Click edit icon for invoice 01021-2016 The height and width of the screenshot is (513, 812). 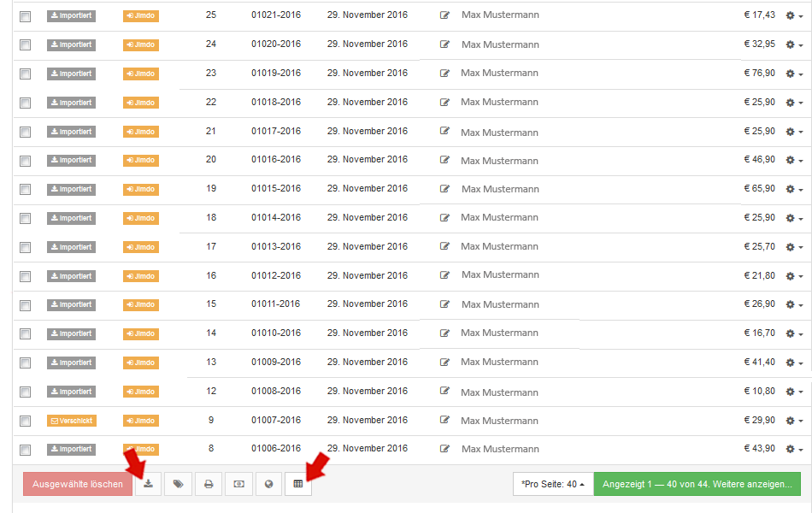pyautogui.click(x=444, y=15)
